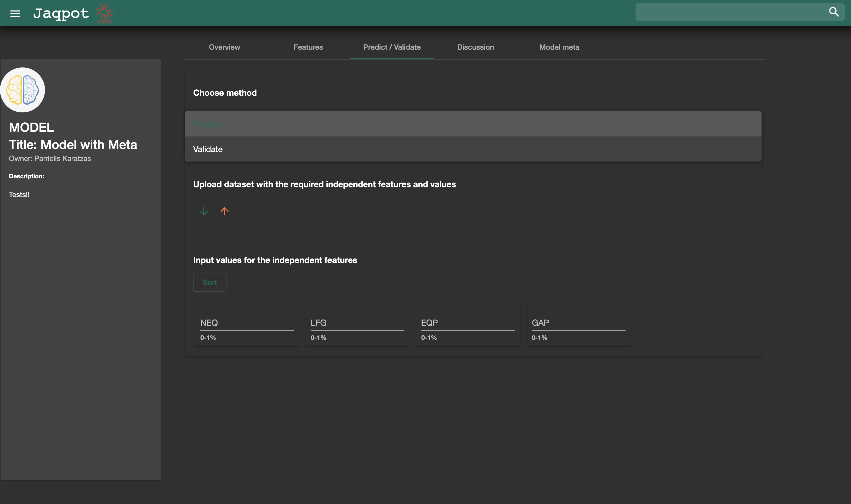The width and height of the screenshot is (851, 504).
Task: Open the Overview tab
Action: coord(224,47)
